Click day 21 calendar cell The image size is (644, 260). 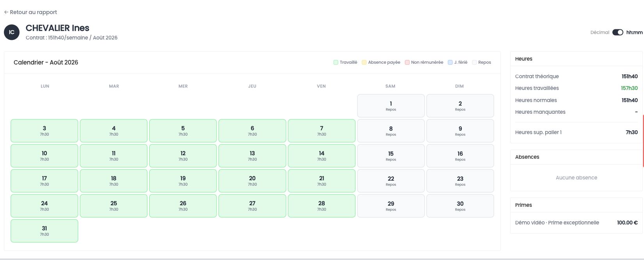322,181
